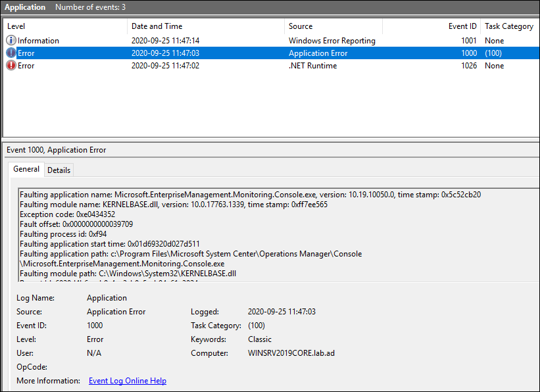Switch to the Details tab
The width and height of the screenshot is (540, 392).
coord(59,170)
